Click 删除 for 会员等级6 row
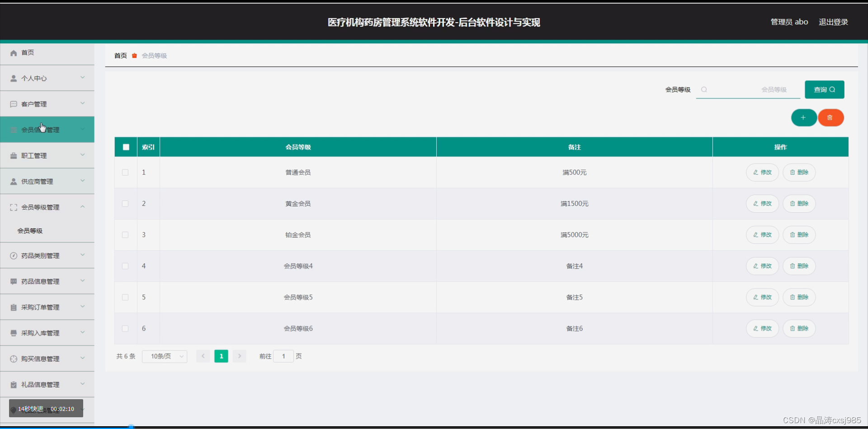 (799, 329)
